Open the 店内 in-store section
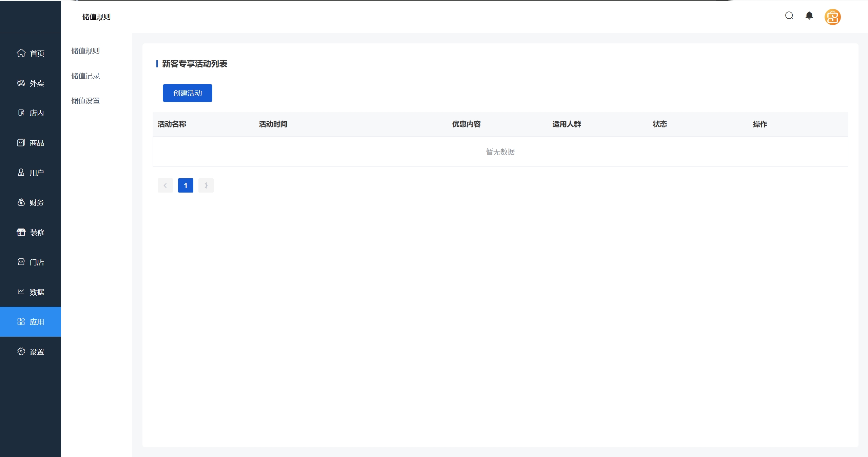This screenshot has height=457, width=868. click(31, 113)
